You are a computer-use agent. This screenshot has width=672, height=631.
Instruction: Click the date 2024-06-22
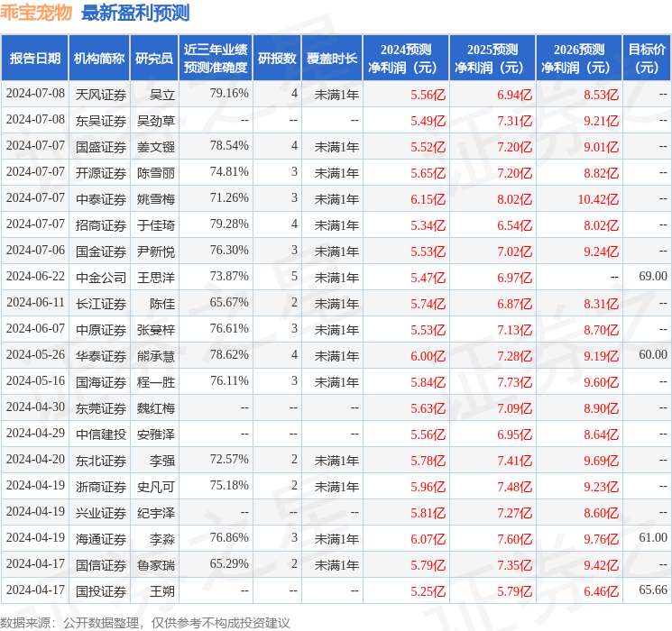click(35, 276)
